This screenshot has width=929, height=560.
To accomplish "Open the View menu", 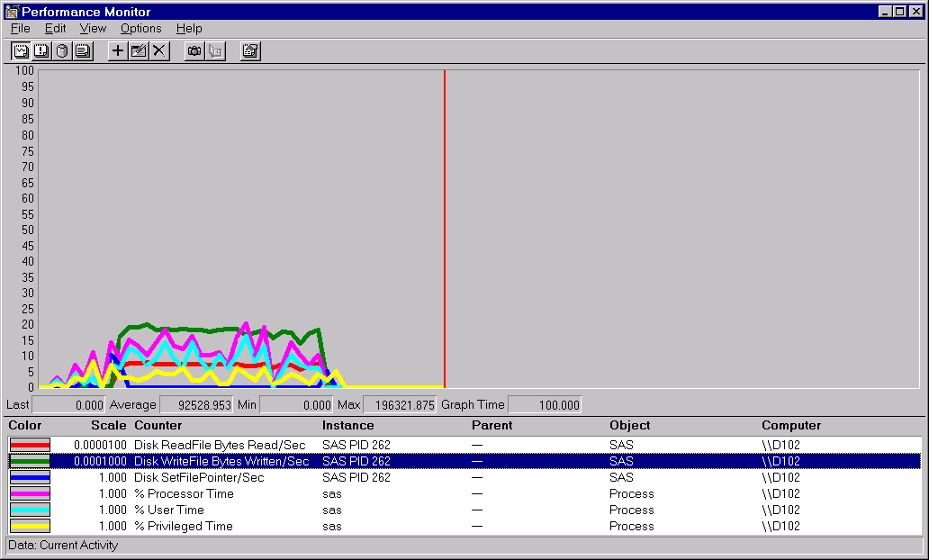I will point(93,28).
